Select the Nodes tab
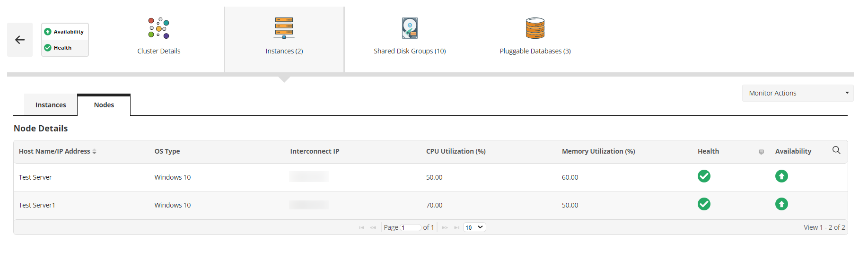The image size is (868, 277). [104, 105]
